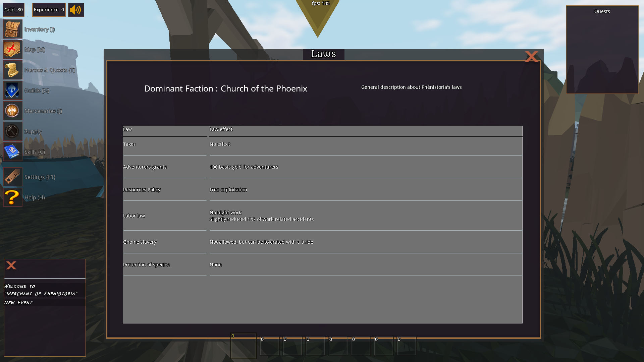This screenshot has height=362, width=644.
Task: Click the 'Free exploitation' effect text
Action: coord(228,190)
